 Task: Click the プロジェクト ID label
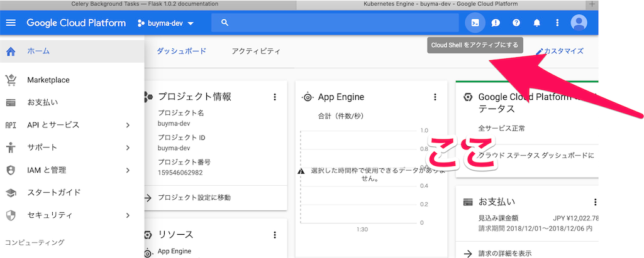pyautogui.click(x=182, y=137)
